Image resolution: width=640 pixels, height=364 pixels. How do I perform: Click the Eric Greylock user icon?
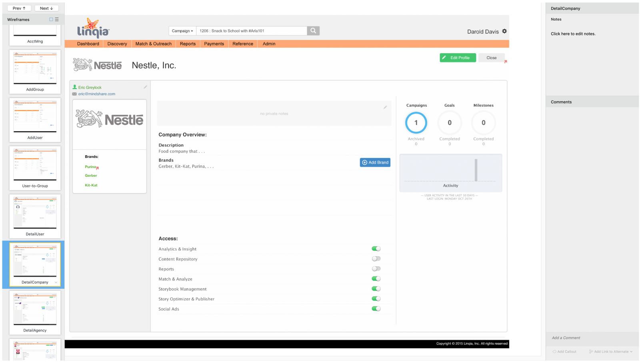click(74, 87)
